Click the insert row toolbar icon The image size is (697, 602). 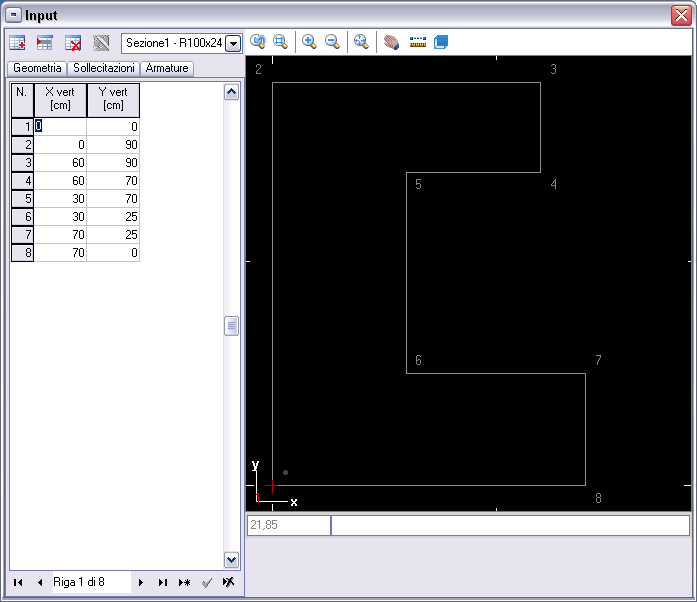coord(44,43)
